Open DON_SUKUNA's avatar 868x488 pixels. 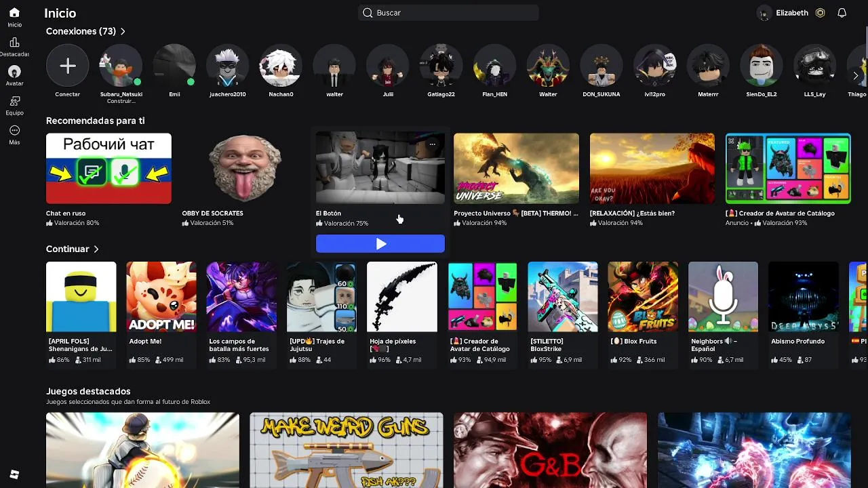(601, 66)
